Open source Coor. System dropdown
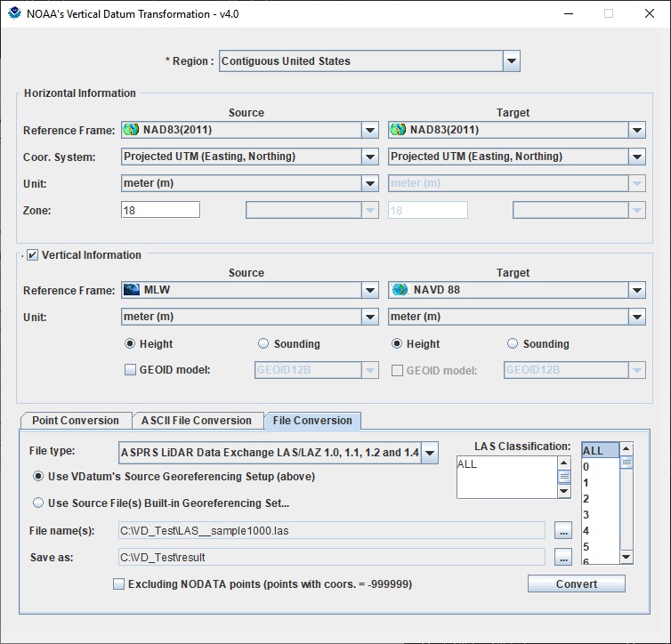 tap(369, 157)
